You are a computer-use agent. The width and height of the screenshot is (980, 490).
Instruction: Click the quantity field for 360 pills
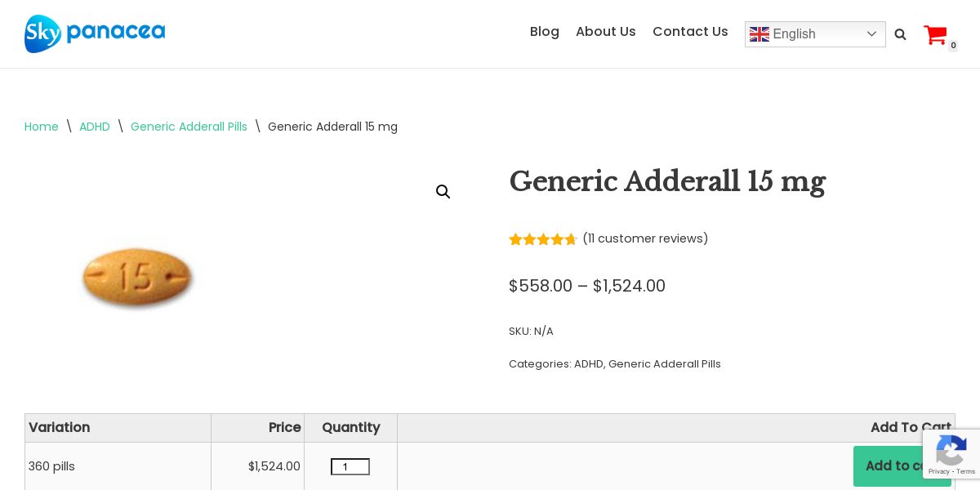click(x=350, y=467)
